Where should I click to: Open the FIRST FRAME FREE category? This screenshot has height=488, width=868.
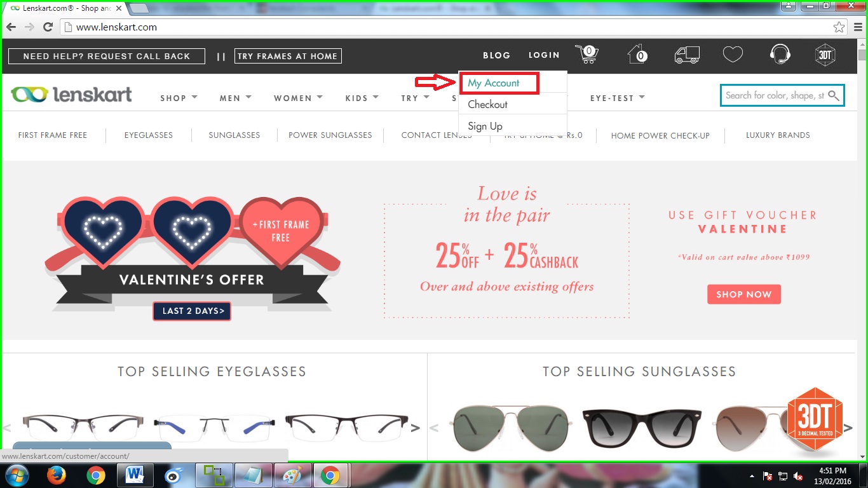click(53, 135)
